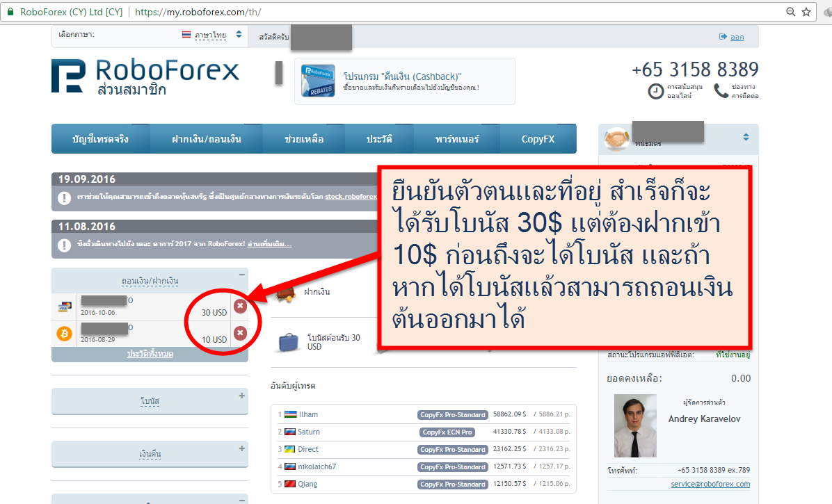The image size is (832, 504).
Task: Click โบนัสต้อนรับ 30 USD link
Action: point(334,342)
